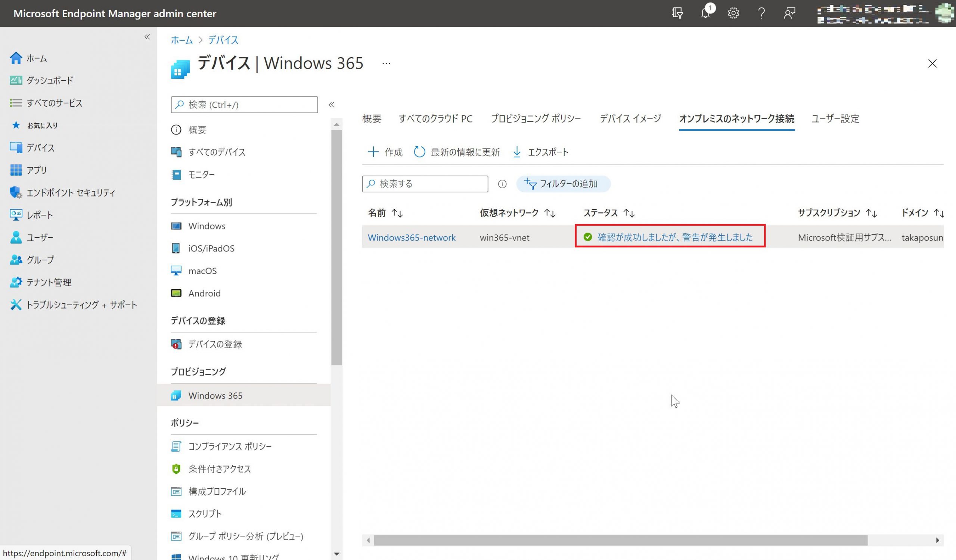956x560 pixels.
Task: Click the help question mark icon
Action: (761, 13)
